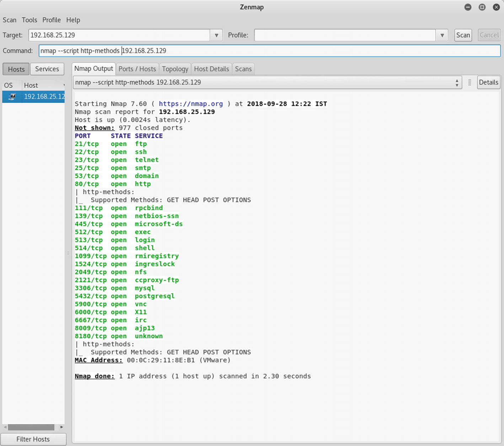This screenshot has height=446, width=504.
Task: Open the Profile dropdown list
Action: point(442,35)
